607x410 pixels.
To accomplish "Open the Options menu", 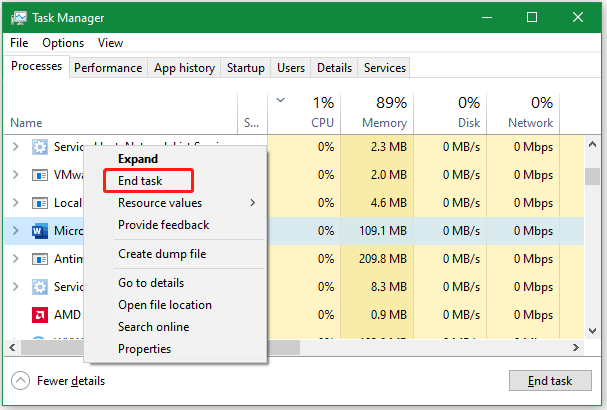I will click(x=63, y=43).
